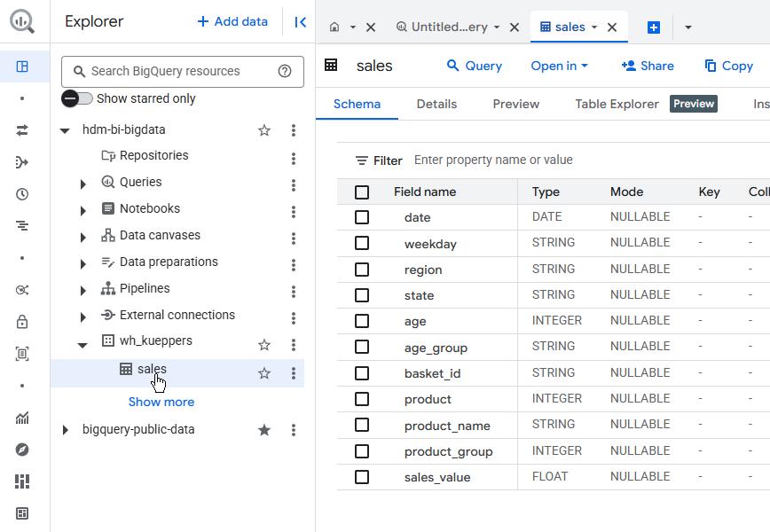770x532 pixels.
Task: Open the chart monitoring icon in sidebar
Action: [22, 418]
